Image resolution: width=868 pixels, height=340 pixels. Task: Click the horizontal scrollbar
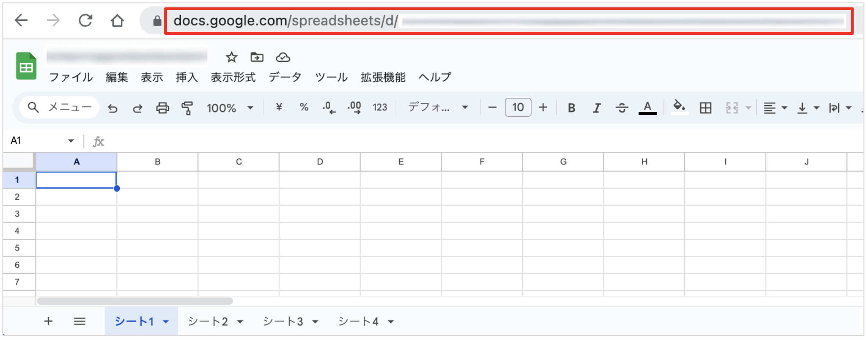pos(135,301)
